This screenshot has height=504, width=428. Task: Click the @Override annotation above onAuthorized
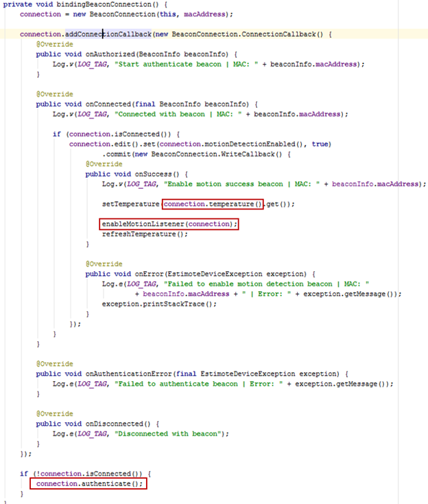pos(55,45)
